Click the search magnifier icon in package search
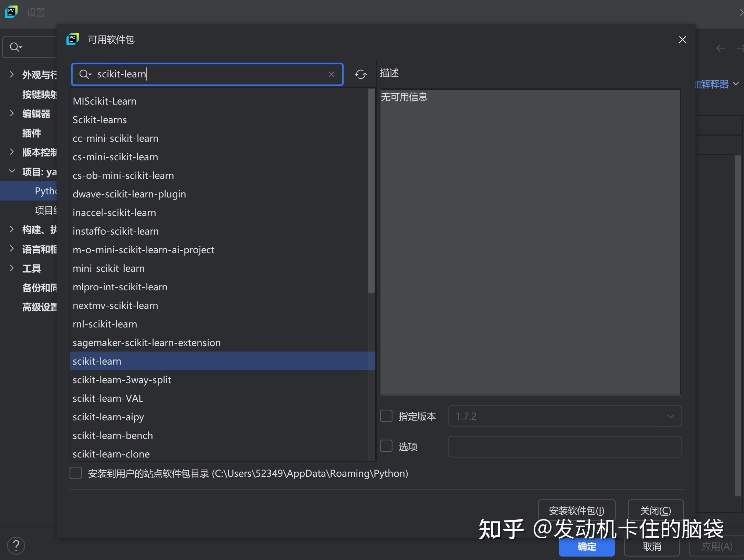 point(85,74)
